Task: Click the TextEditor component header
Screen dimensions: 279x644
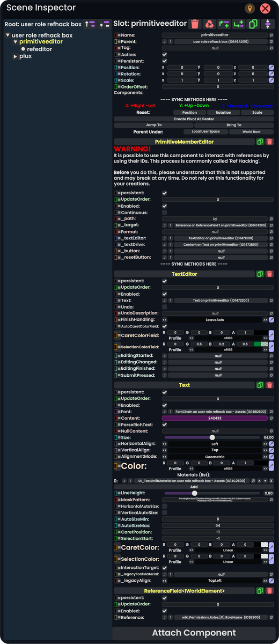Action: pyautogui.click(x=185, y=274)
